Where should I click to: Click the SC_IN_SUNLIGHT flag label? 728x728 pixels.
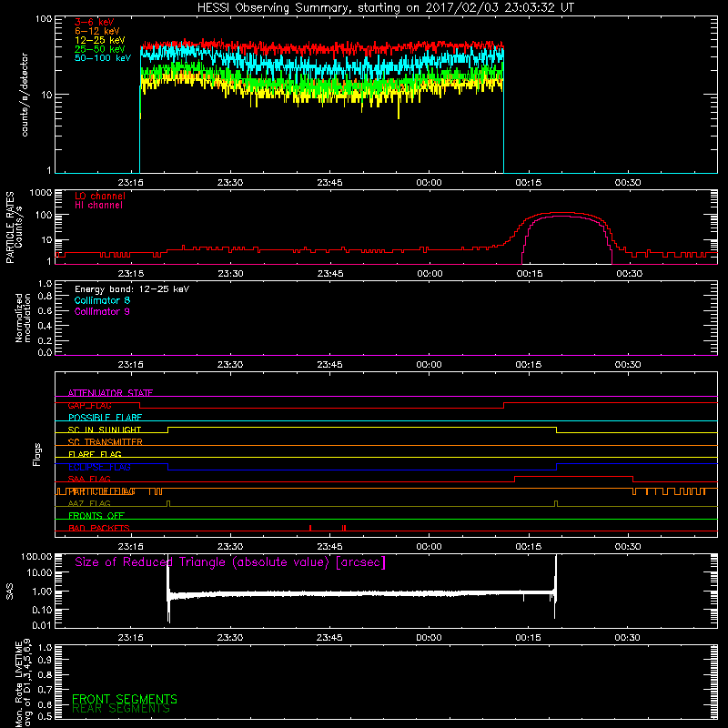[105, 430]
